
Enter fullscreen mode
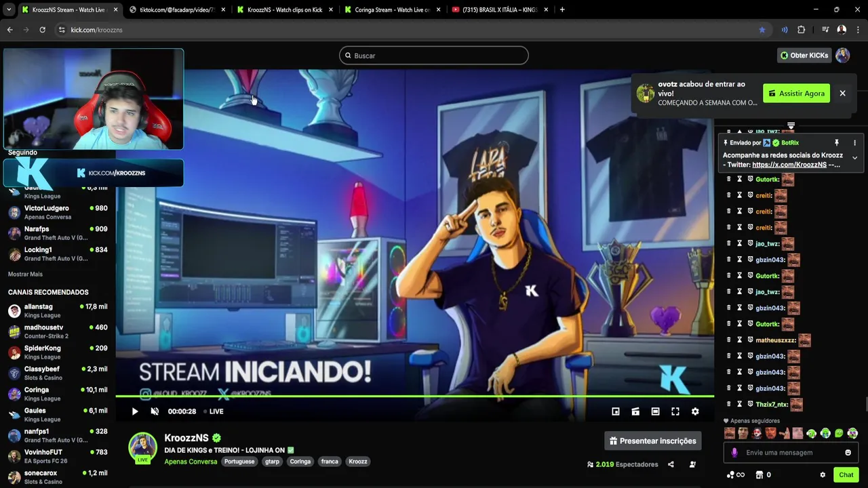675,411
